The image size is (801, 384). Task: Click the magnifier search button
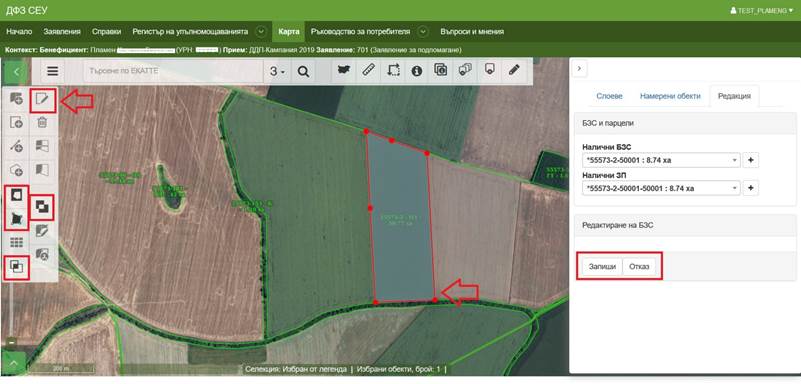pos(303,71)
